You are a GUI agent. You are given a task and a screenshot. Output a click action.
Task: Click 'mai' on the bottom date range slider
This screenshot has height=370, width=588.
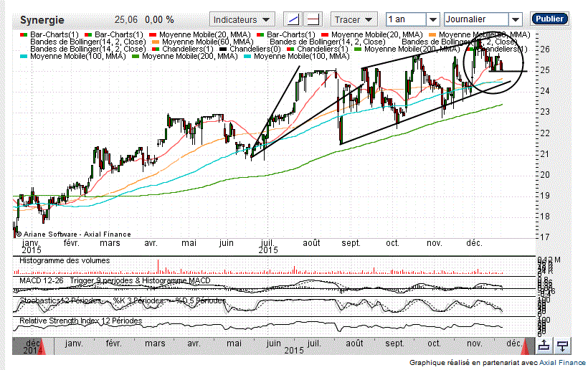coord(234,343)
